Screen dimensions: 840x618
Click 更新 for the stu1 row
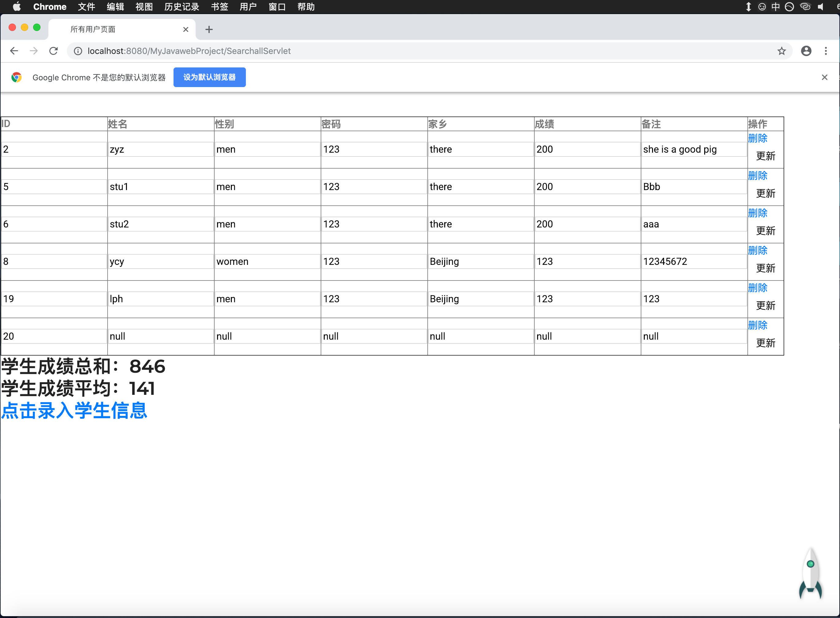pos(765,193)
